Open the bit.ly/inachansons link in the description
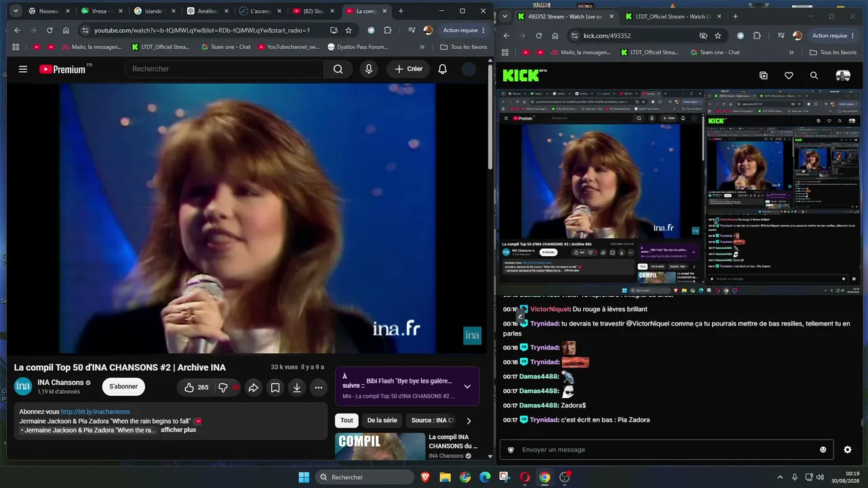This screenshot has height=488, width=868. pos(96,411)
